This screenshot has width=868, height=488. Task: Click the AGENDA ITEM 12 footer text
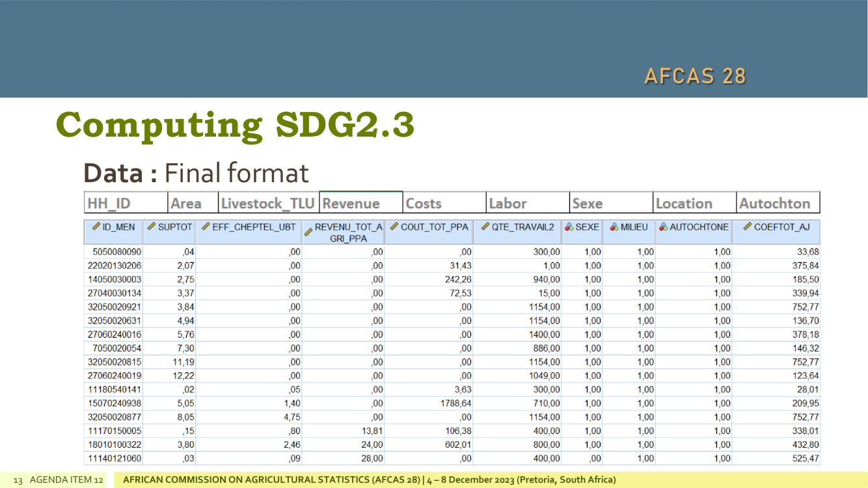point(67,480)
